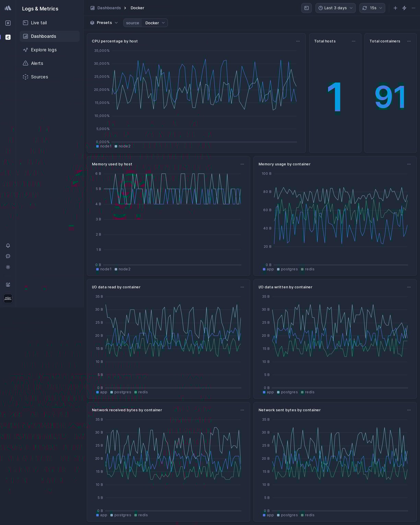Click the lightning bolt icon near the ellipsis menu

tap(404, 8)
